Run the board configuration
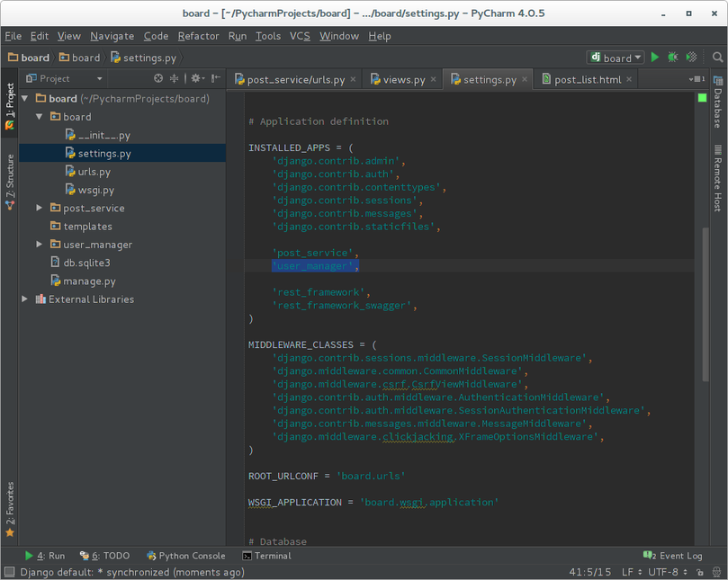Image resolution: width=728 pixels, height=580 pixels. pos(654,57)
